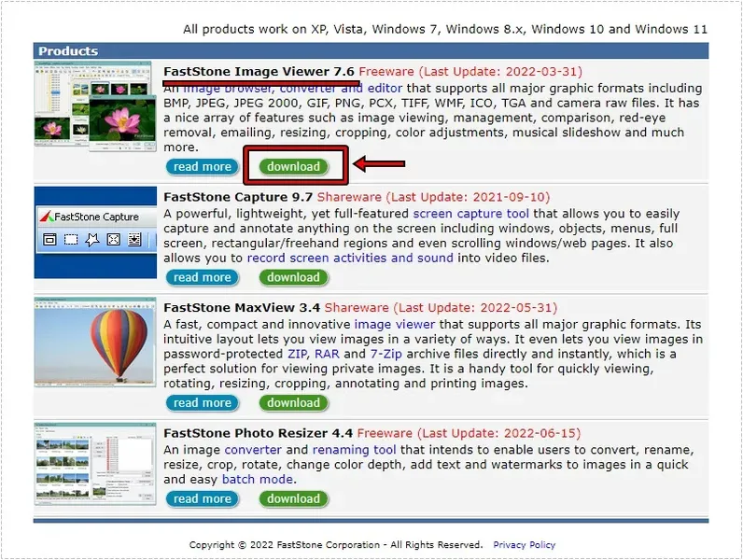Click the 'converter' link in Photo Resizer
Image resolution: width=743 pixels, height=560 pixels.
click(253, 450)
